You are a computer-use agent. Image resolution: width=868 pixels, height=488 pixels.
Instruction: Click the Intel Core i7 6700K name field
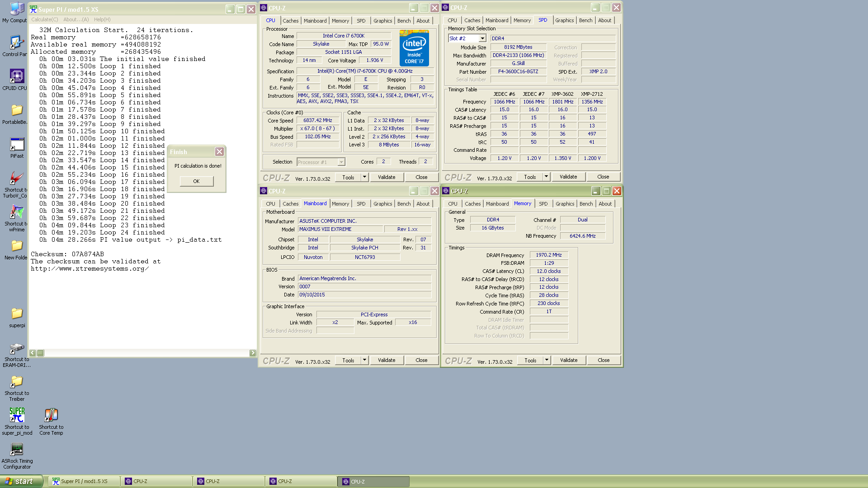[344, 36]
